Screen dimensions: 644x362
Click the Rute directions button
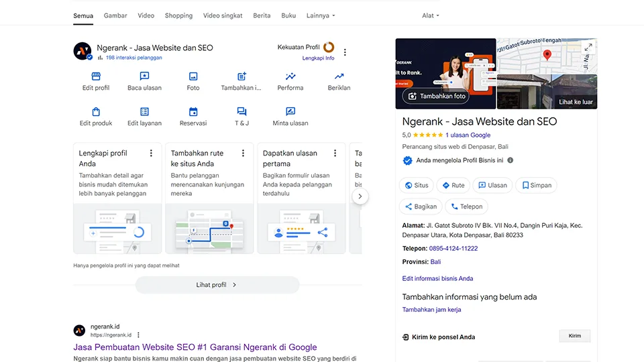(x=453, y=186)
